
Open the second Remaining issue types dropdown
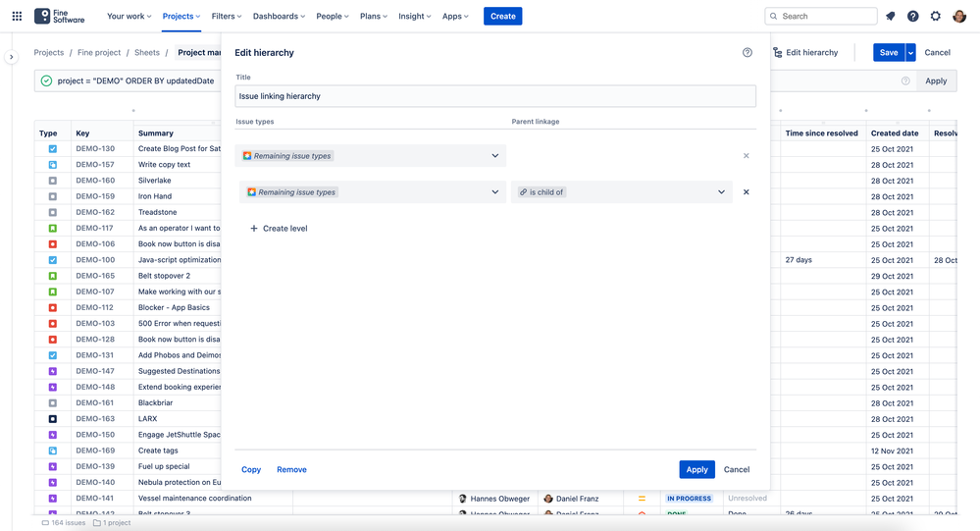[x=373, y=192]
